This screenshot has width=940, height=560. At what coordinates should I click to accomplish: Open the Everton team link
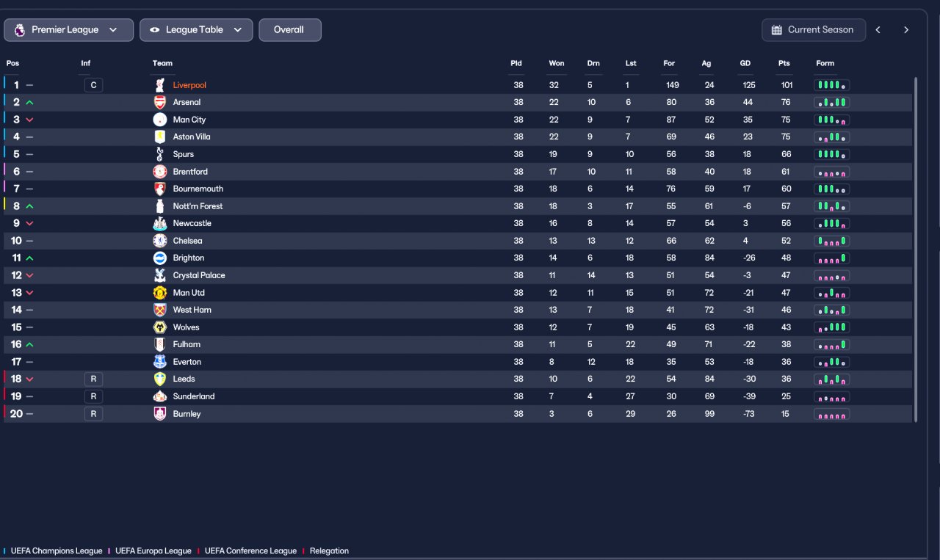coord(187,362)
